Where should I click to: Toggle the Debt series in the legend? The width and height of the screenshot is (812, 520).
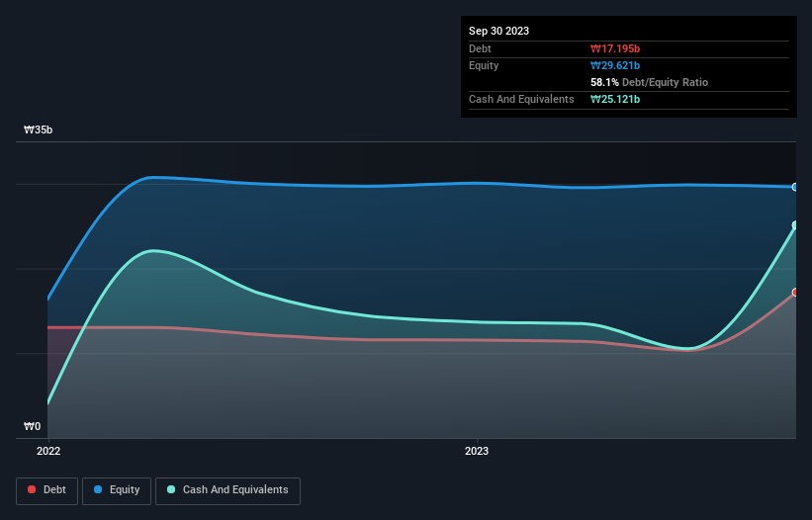(46, 490)
